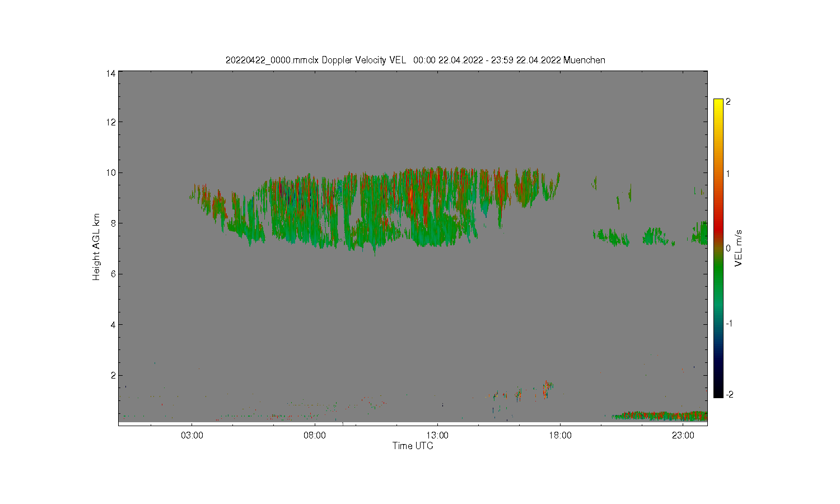This screenshot has height=504, width=840.
Task: Click the Time UTC axis label
Action: click(x=413, y=446)
